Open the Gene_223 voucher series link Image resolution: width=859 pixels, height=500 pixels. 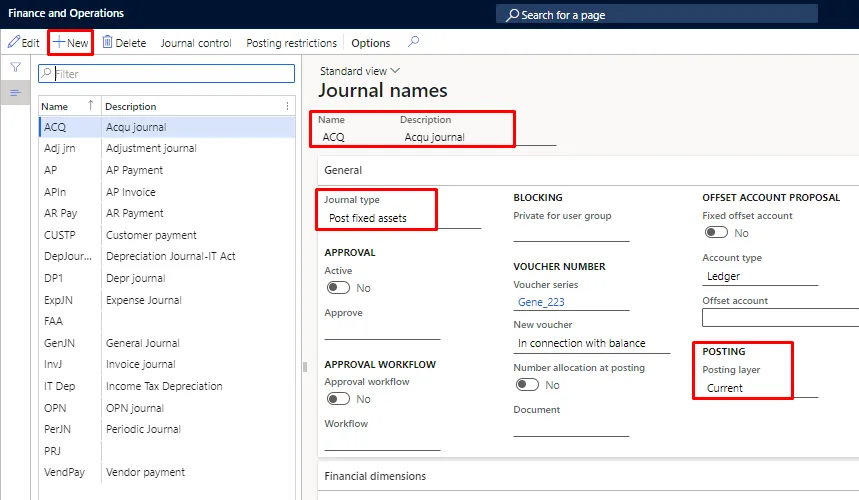(541, 302)
